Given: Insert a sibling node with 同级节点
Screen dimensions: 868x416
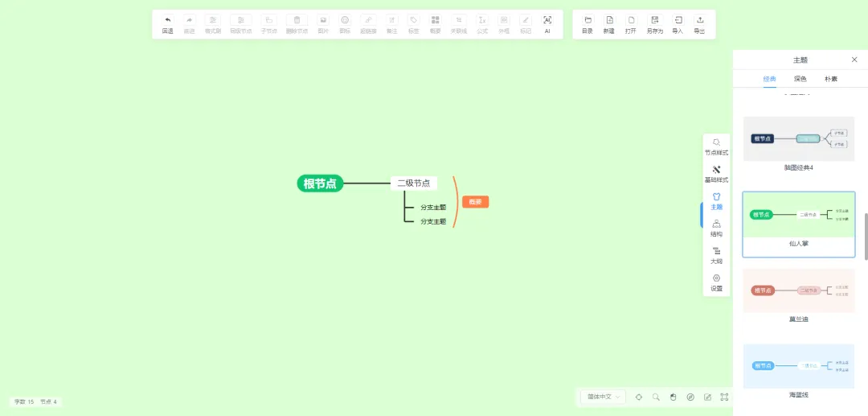Looking at the screenshot, I should (241, 20).
